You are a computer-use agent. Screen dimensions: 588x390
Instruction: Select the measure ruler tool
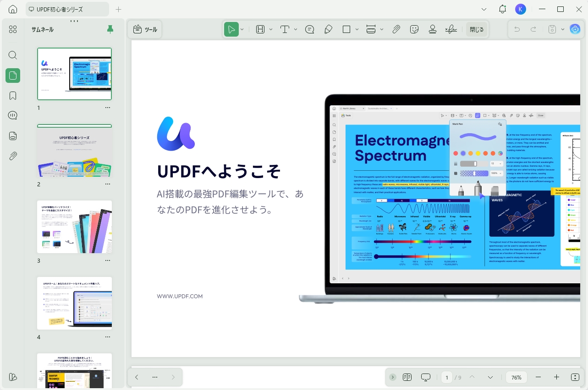(371, 29)
